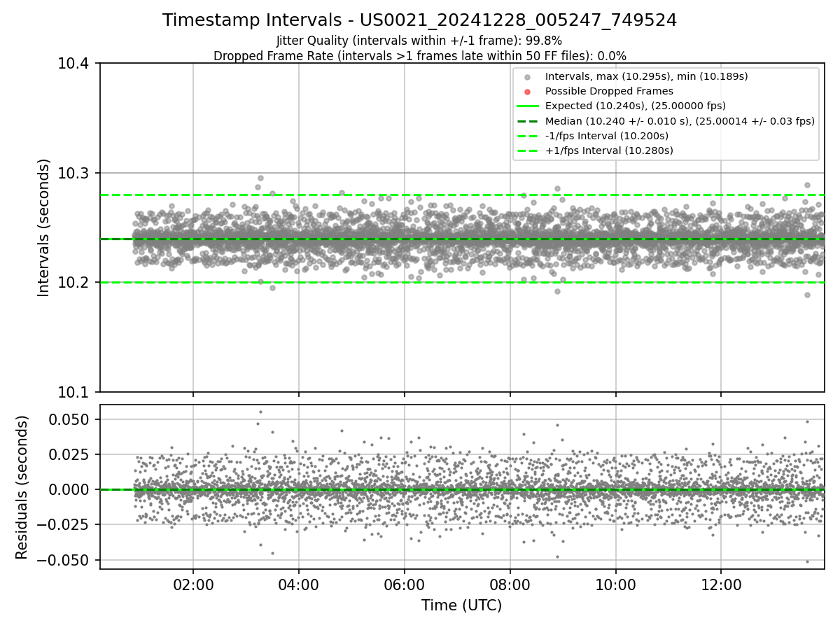
Task: Click the 08:00 time tick label
Action: (x=510, y=584)
